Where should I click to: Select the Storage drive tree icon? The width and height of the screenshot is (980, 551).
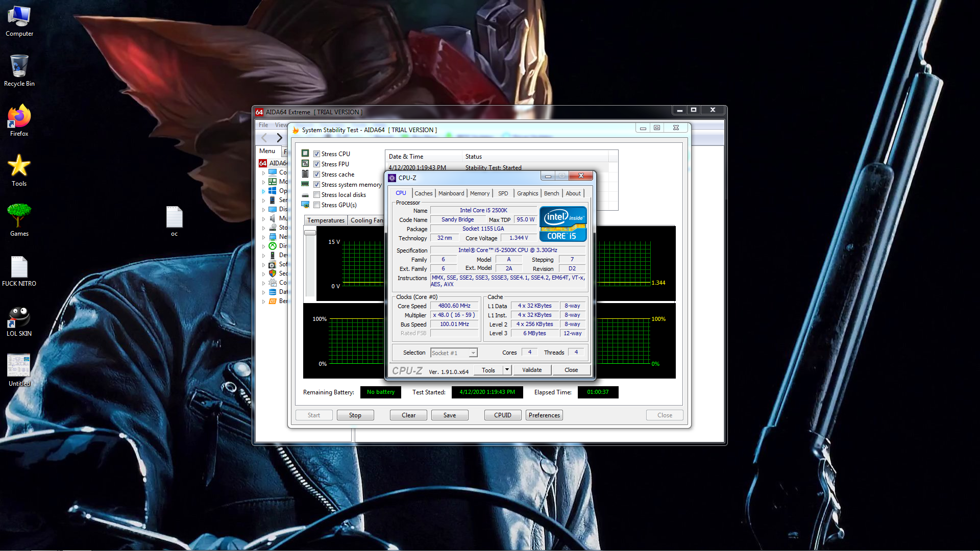(x=273, y=228)
